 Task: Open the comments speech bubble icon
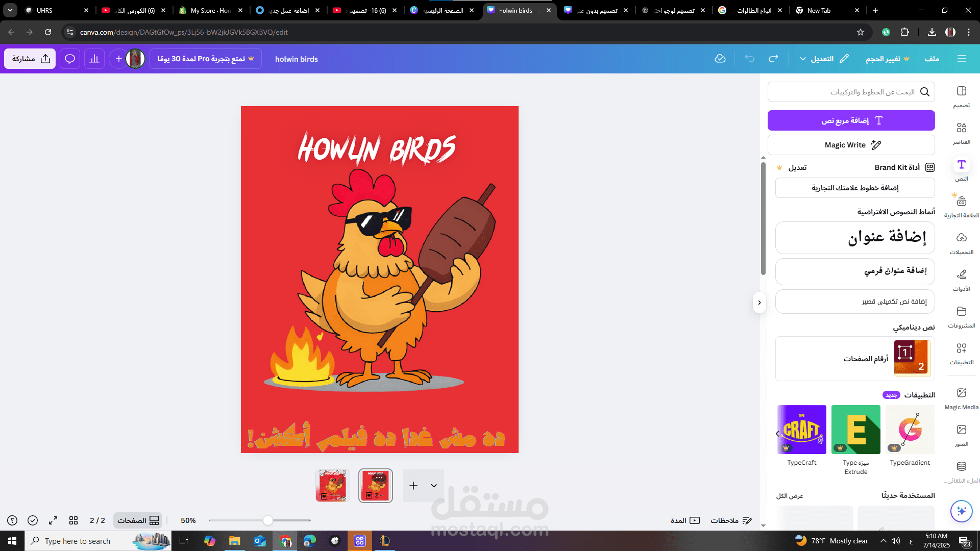point(70,59)
